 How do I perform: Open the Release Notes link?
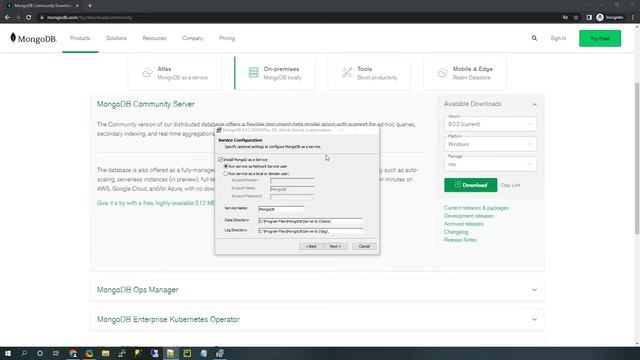tap(460, 240)
